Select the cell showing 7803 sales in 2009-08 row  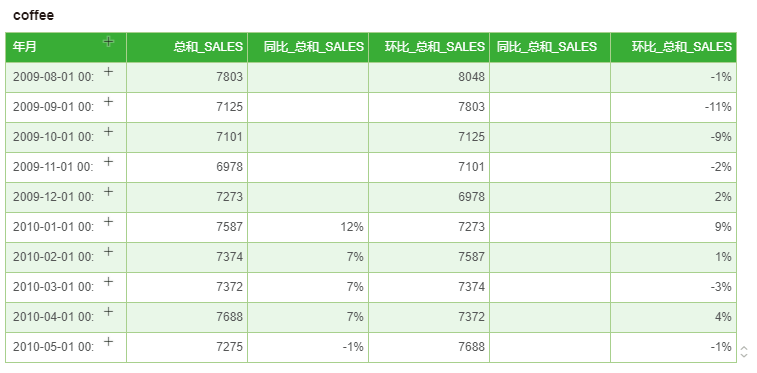point(187,77)
